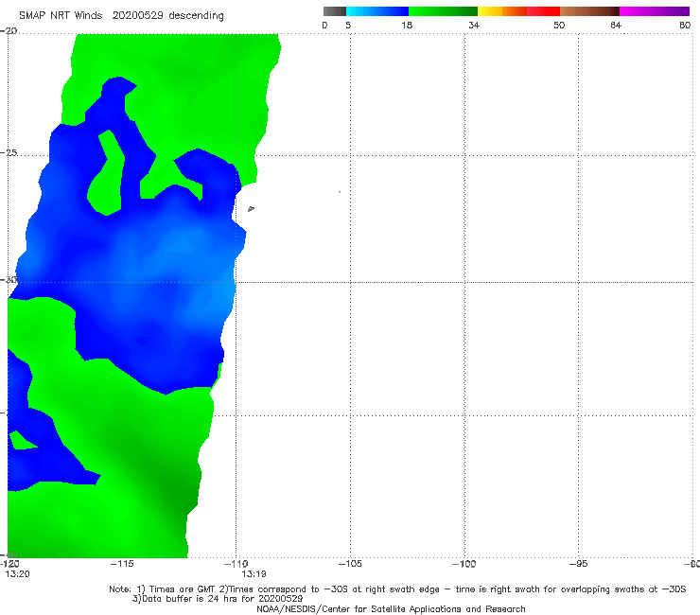Click the longitude label '-100'

coord(464,564)
